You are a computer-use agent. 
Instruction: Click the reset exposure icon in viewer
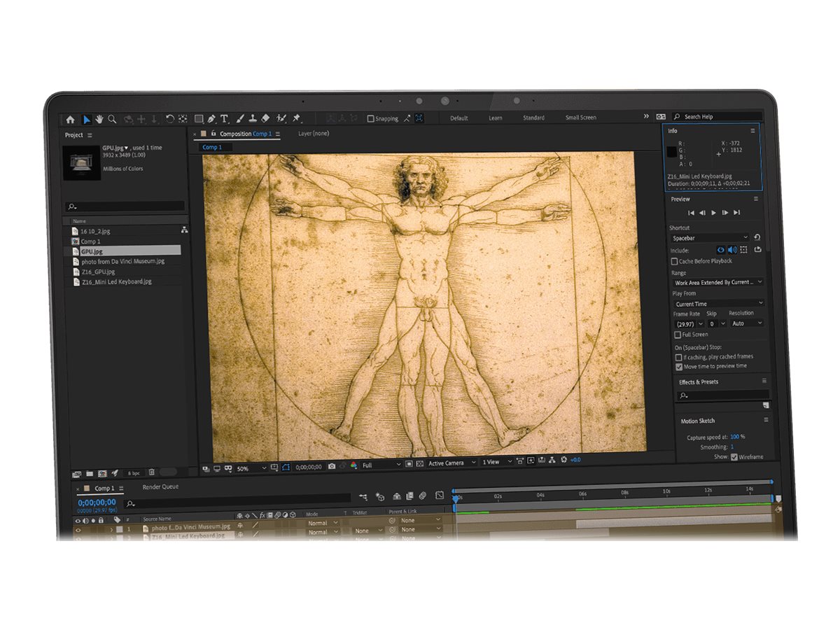[x=563, y=460]
